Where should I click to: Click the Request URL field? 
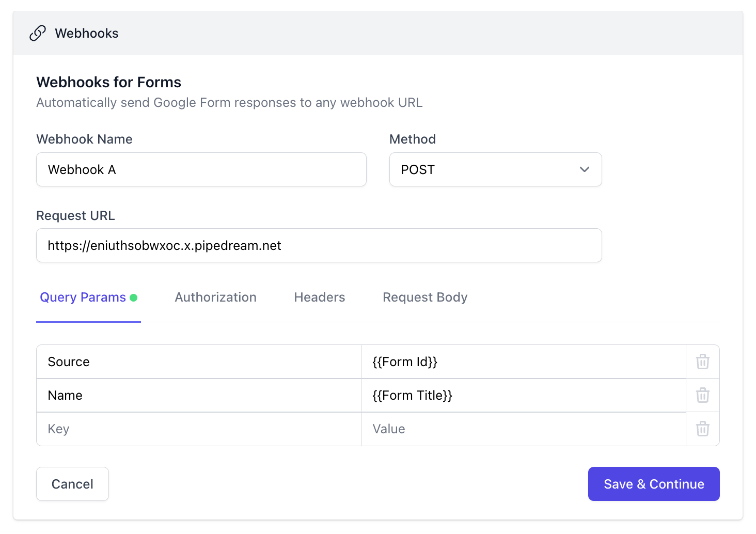(319, 245)
